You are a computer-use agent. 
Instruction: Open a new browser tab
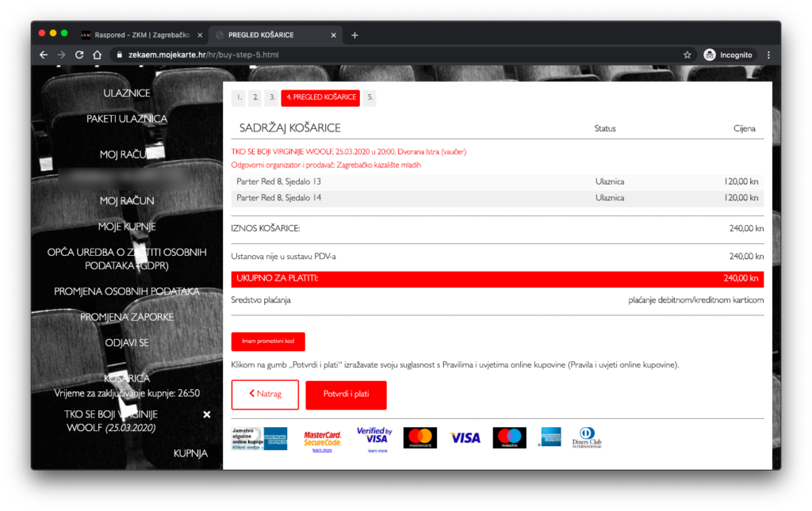pos(354,35)
